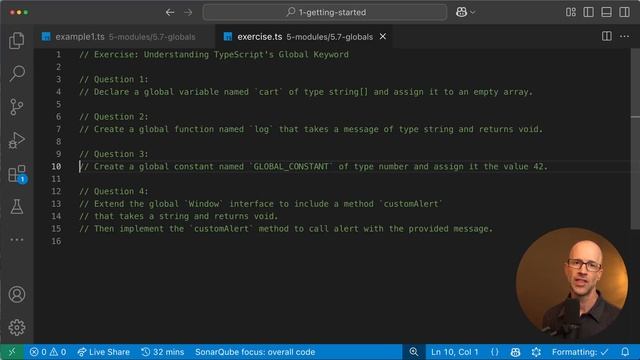This screenshot has height=360, width=640.
Task: Open editor More Actions ellipsis menu
Action: point(624,36)
